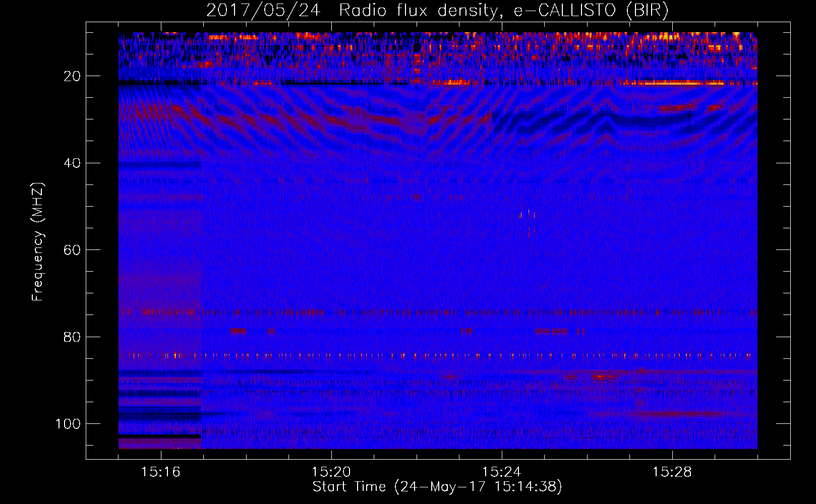Click the 40 MHz frequency tick label
816x504 pixels.
click(72, 163)
